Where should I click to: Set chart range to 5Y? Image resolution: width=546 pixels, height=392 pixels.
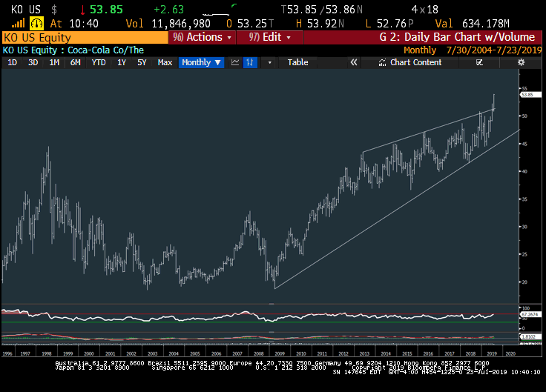(x=142, y=62)
